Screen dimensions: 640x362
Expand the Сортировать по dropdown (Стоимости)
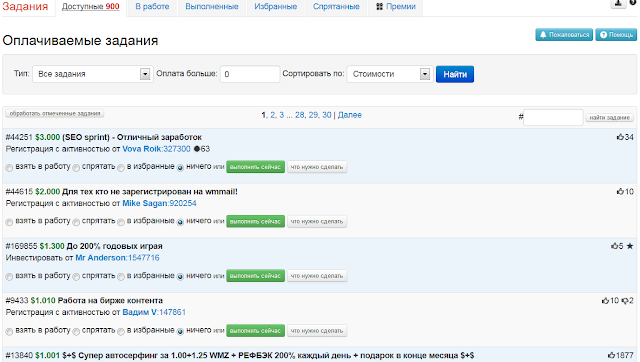click(x=390, y=74)
